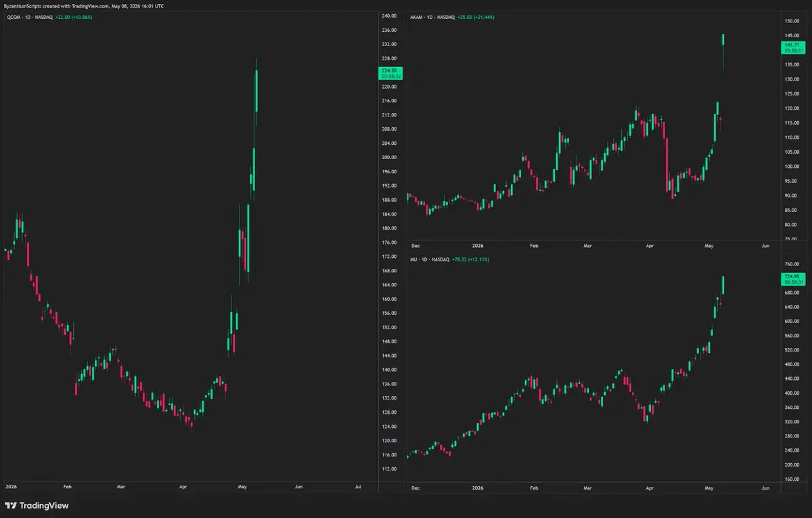Click the 148.00 price on QCOM axis
This screenshot has width=812, height=518.
388,342
